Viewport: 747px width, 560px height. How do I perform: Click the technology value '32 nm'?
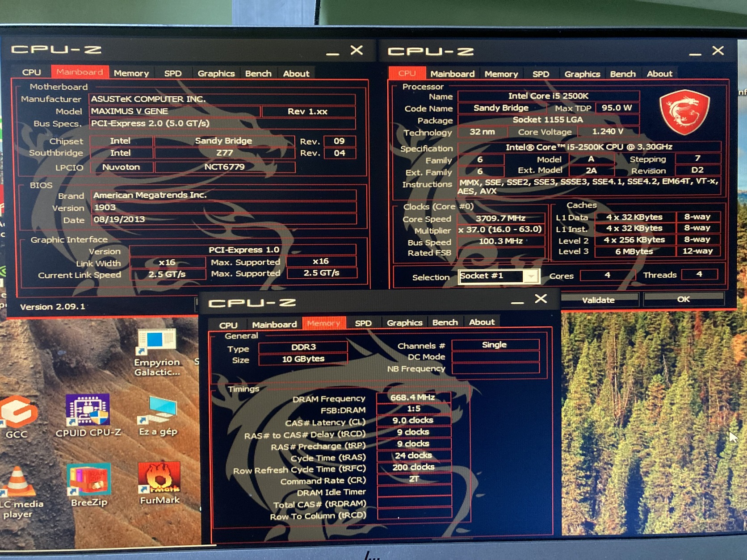[483, 132]
